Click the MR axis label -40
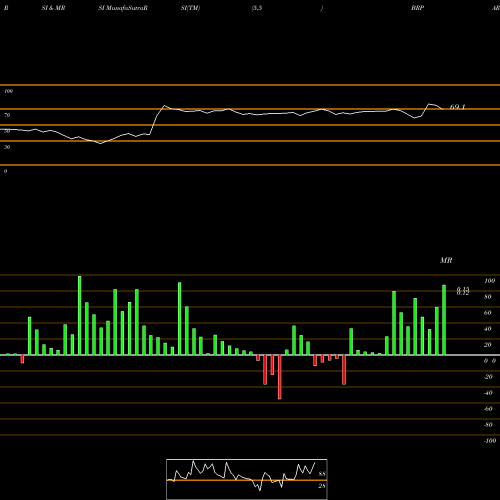The width and height of the screenshot is (500, 500). pos(488,393)
